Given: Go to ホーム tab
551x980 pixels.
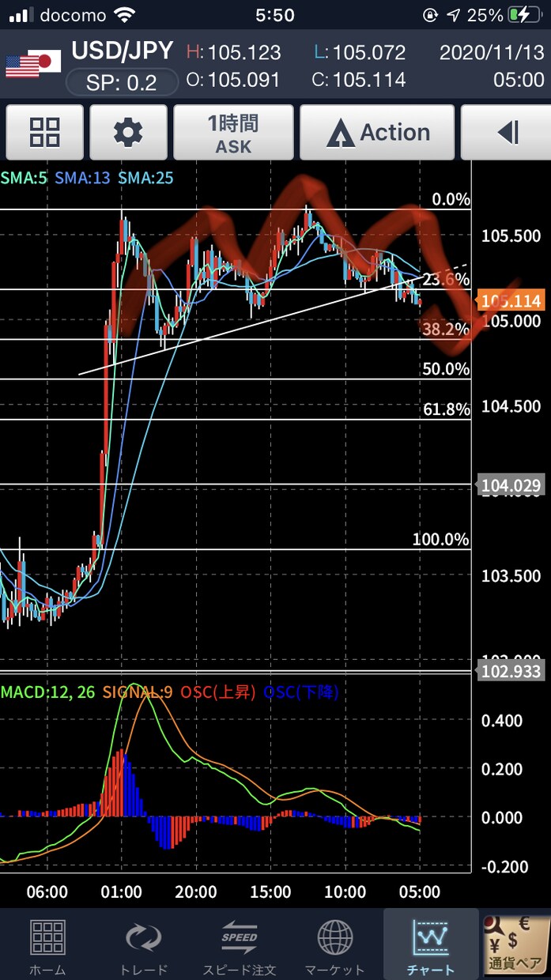Looking at the screenshot, I should (47, 947).
